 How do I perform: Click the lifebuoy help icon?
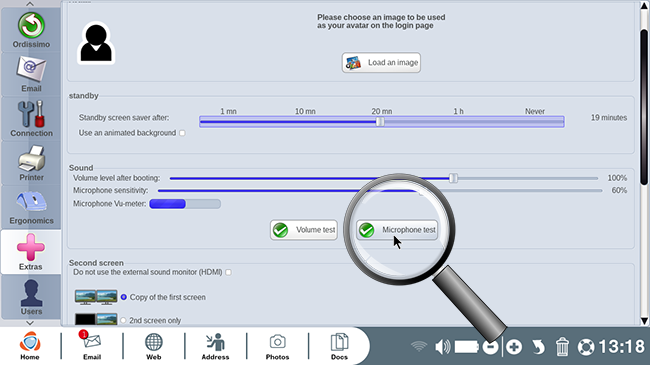(x=586, y=347)
